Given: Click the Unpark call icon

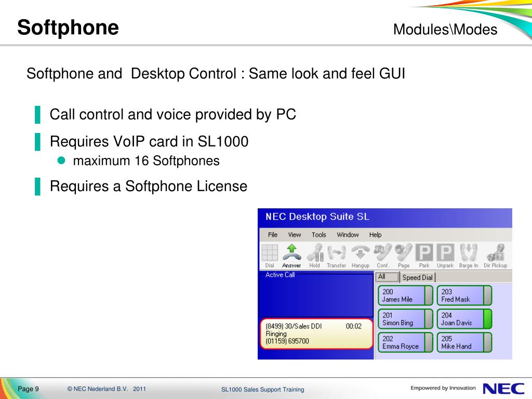Looking at the screenshot, I should point(445,256).
